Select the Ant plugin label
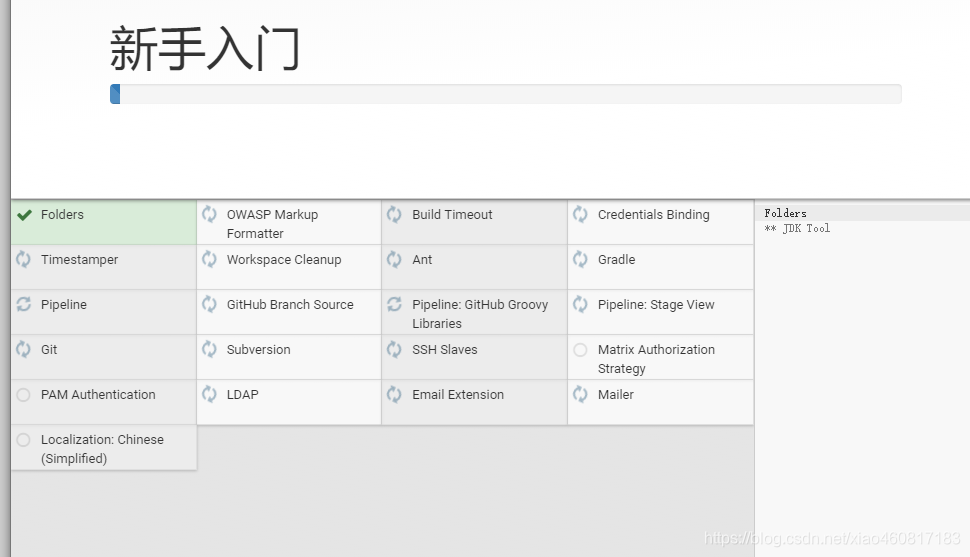 pyautogui.click(x=422, y=260)
